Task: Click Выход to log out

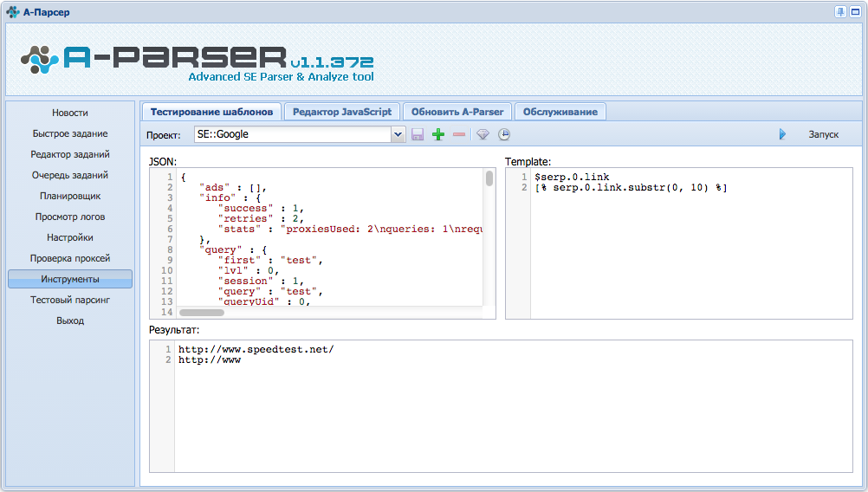Action: coord(70,320)
